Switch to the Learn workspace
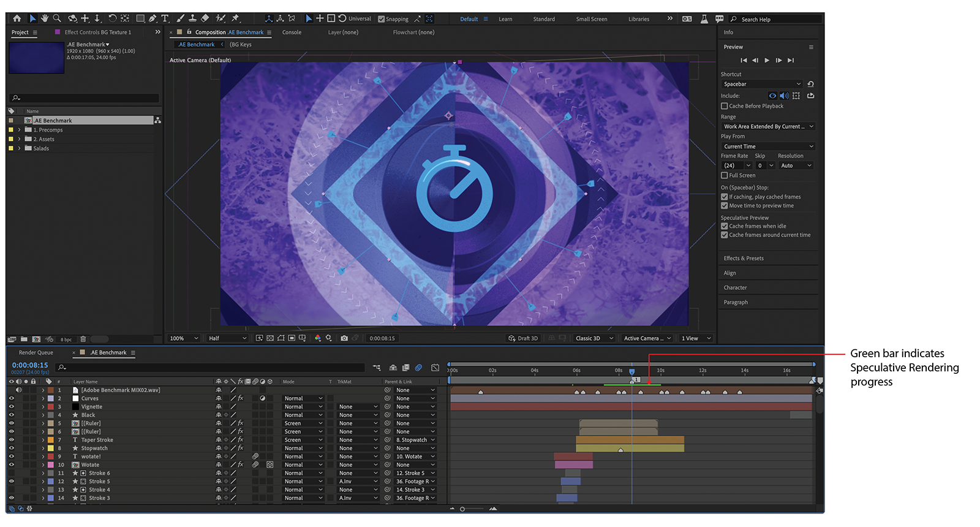 (505, 19)
